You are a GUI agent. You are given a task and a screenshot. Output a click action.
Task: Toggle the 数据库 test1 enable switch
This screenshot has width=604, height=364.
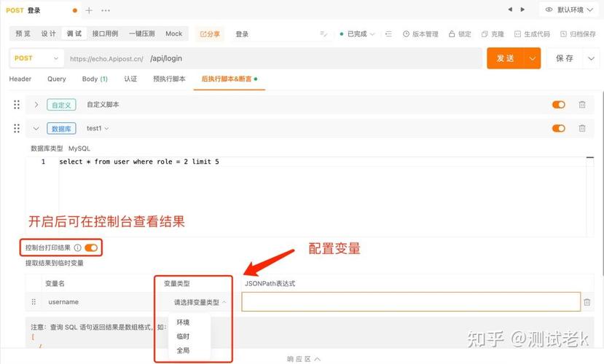[x=559, y=128]
